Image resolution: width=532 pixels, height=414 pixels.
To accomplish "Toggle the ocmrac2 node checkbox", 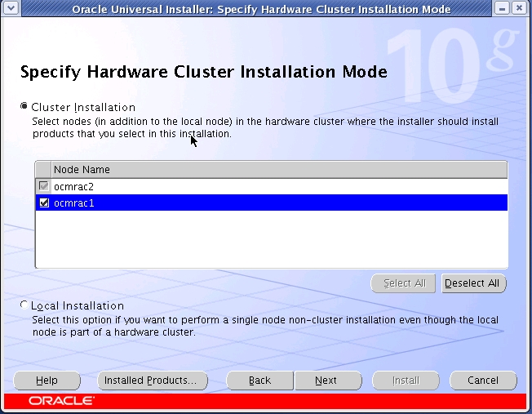I will click(x=44, y=186).
